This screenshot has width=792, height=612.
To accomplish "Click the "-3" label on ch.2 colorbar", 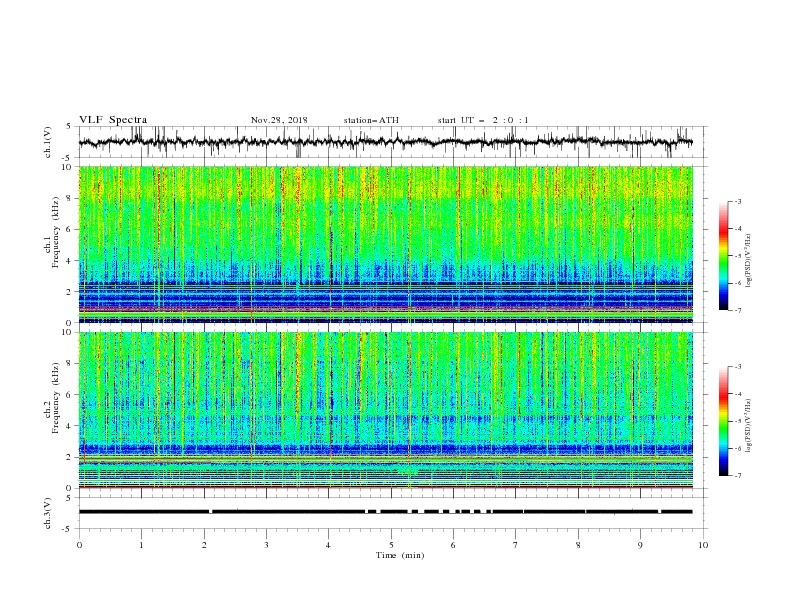I will (x=738, y=367).
